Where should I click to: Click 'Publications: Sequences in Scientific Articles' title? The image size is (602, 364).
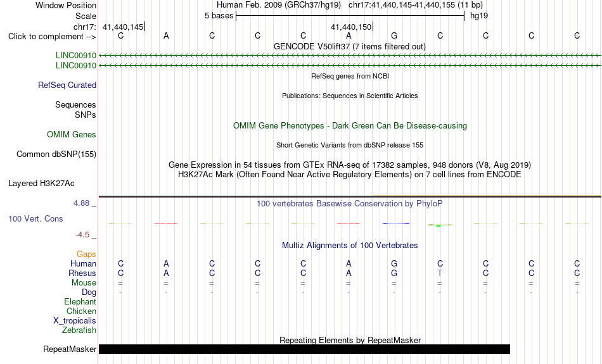click(x=350, y=96)
